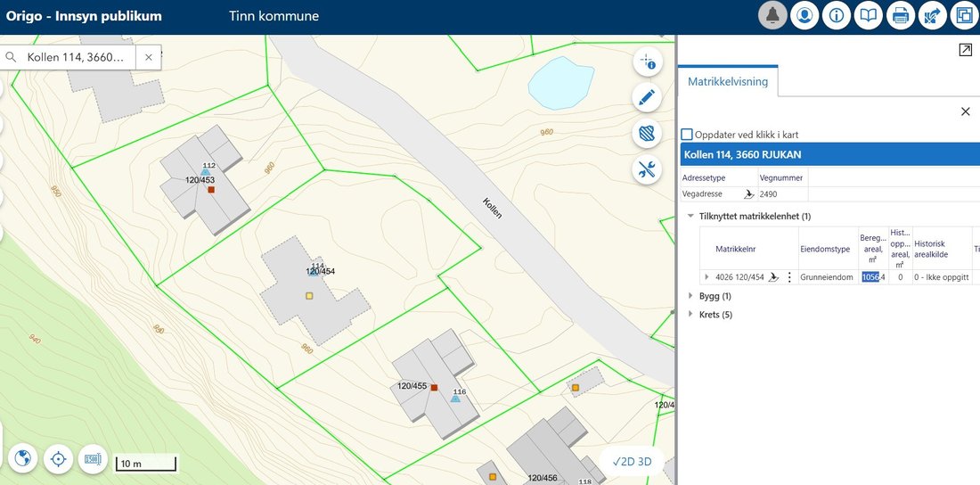
Task: Open the wrench and screwdriver tools
Action: tap(647, 169)
